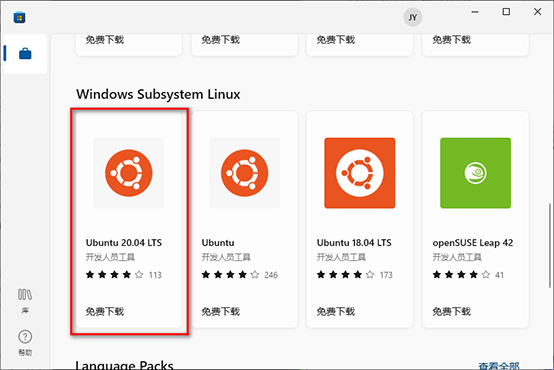Click 免费下载 under Ubuntu 20.04 LTS
The width and height of the screenshot is (554, 370).
tap(105, 311)
